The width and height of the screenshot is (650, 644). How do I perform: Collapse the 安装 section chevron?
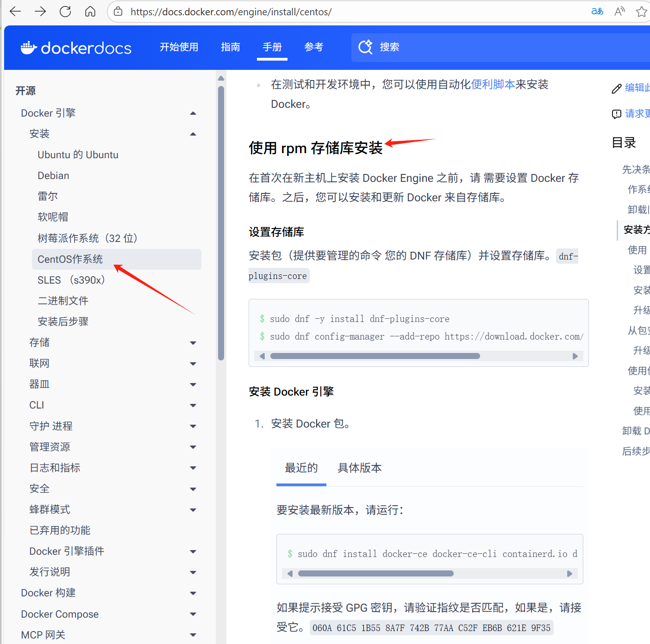[x=193, y=134]
